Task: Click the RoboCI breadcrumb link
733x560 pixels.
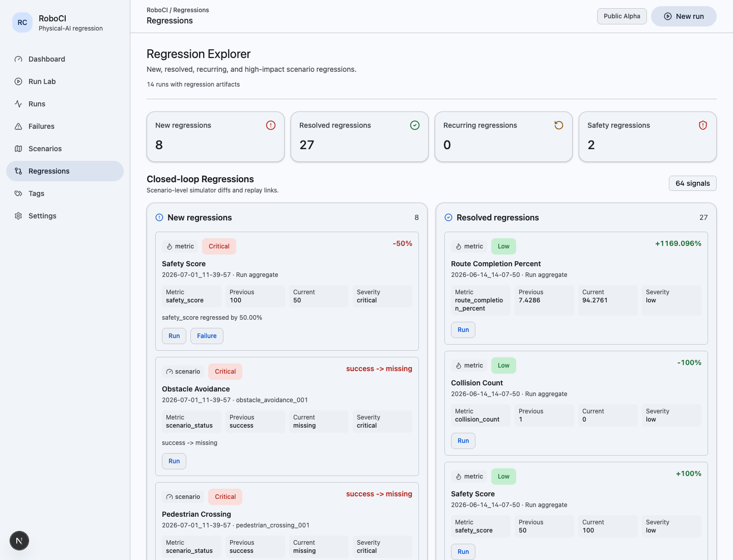Action: pos(157,10)
